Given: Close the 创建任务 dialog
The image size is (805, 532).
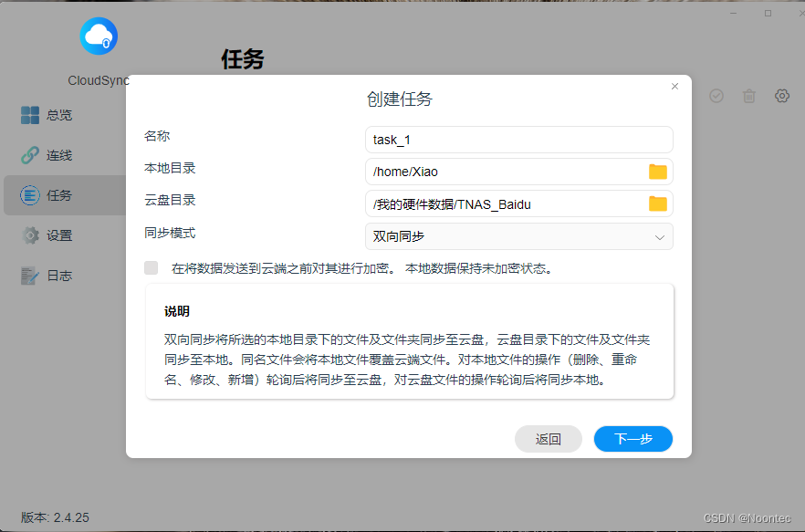Looking at the screenshot, I should coord(674,86).
